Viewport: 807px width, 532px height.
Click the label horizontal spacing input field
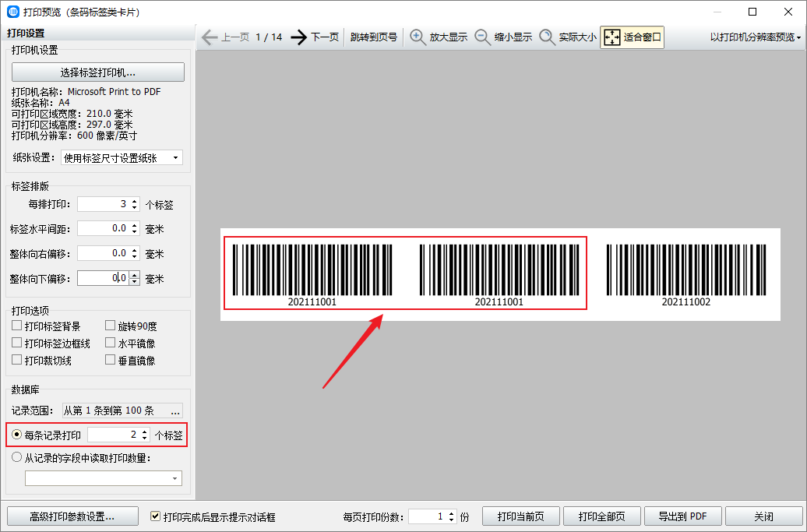pyautogui.click(x=104, y=229)
